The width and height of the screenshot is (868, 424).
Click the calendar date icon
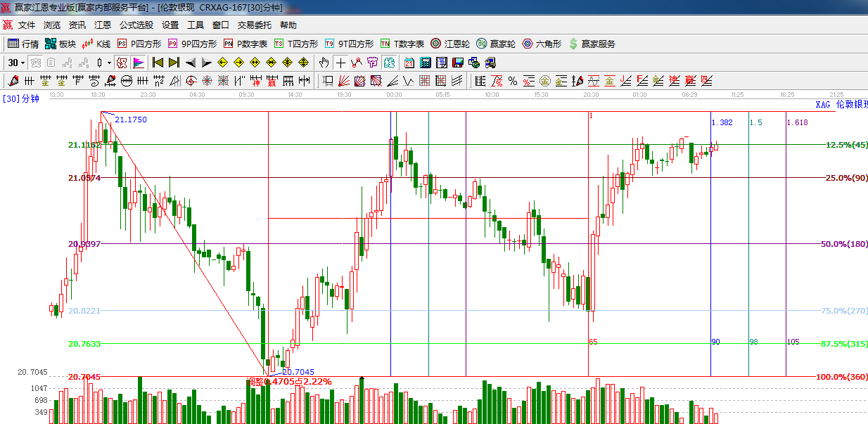[x=409, y=63]
